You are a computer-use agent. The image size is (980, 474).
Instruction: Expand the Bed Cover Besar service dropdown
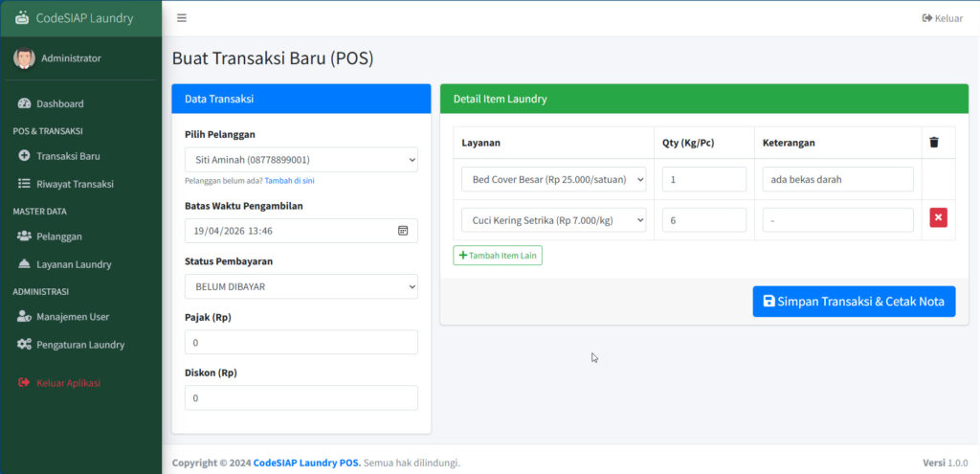tap(553, 179)
